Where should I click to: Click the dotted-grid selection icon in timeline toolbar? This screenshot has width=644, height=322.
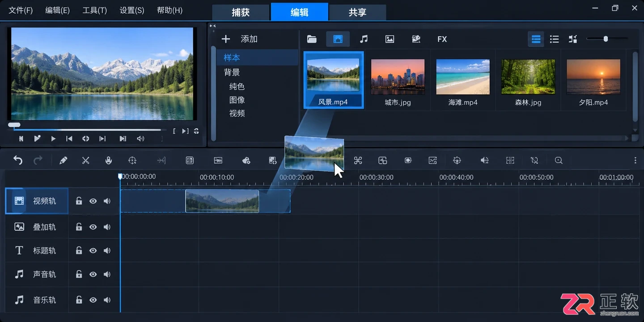[510, 160]
